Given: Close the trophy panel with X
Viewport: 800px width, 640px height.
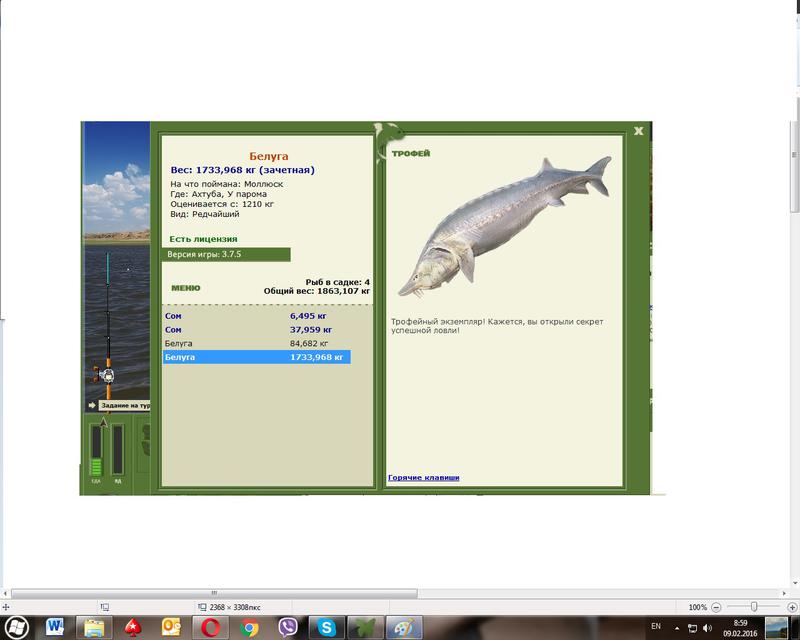Looking at the screenshot, I should point(638,131).
